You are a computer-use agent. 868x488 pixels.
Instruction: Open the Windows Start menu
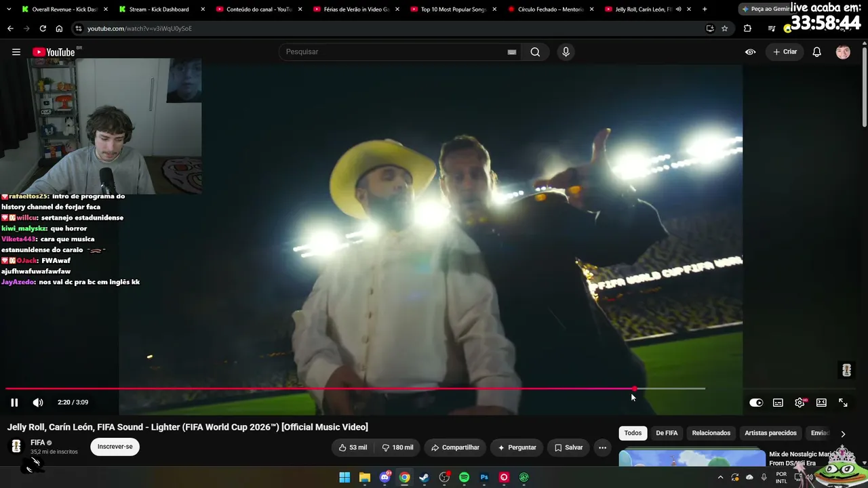coord(344,477)
